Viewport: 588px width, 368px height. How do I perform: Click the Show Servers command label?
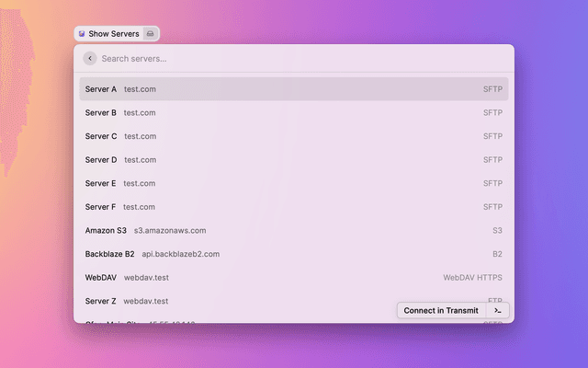[114, 34]
